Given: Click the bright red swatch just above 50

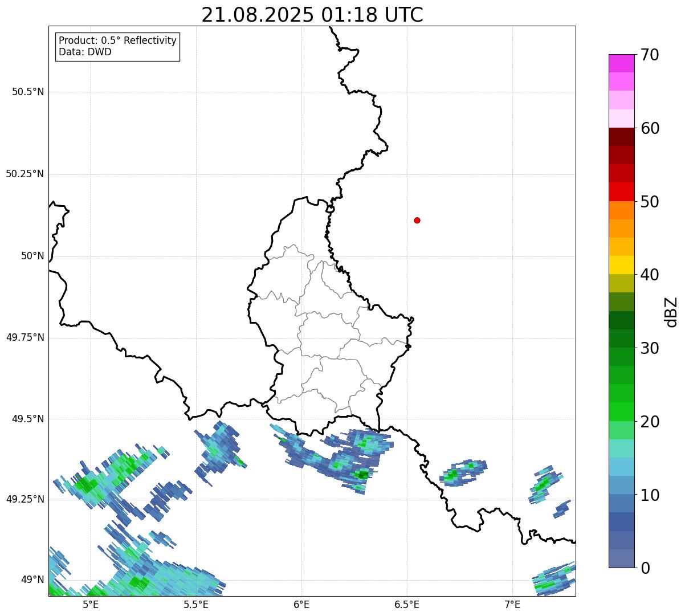Looking at the screenshot, I should pyautogui.click(x=621, y=191).
